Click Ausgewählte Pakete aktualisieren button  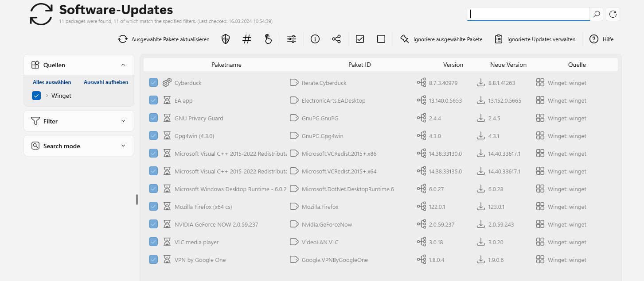(164, 39)
